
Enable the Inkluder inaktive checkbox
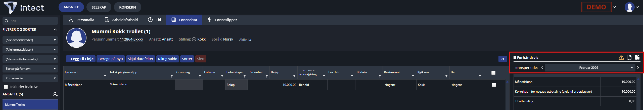point(6,87)
